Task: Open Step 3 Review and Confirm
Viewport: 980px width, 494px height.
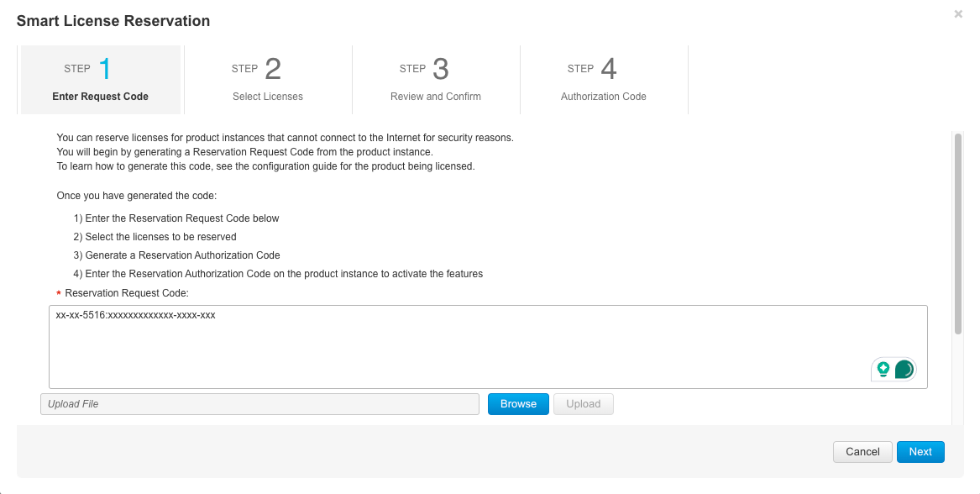Action: (436, 80)
